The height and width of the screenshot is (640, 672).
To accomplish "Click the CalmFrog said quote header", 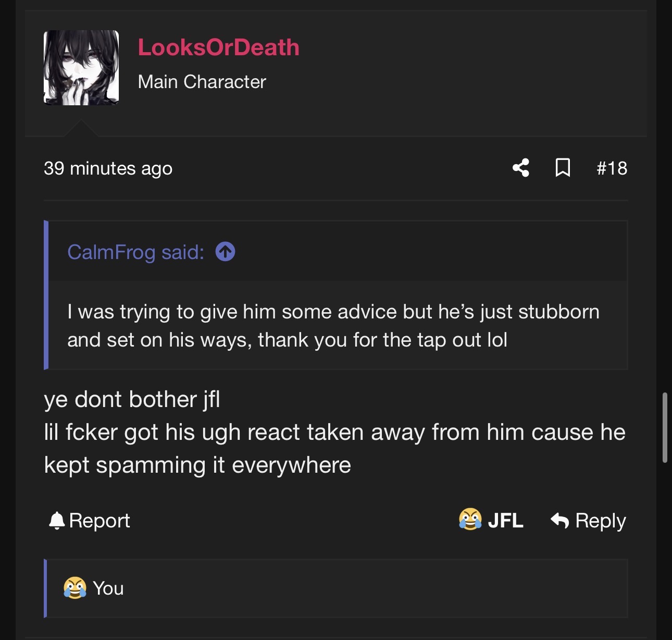I will 135,252.
